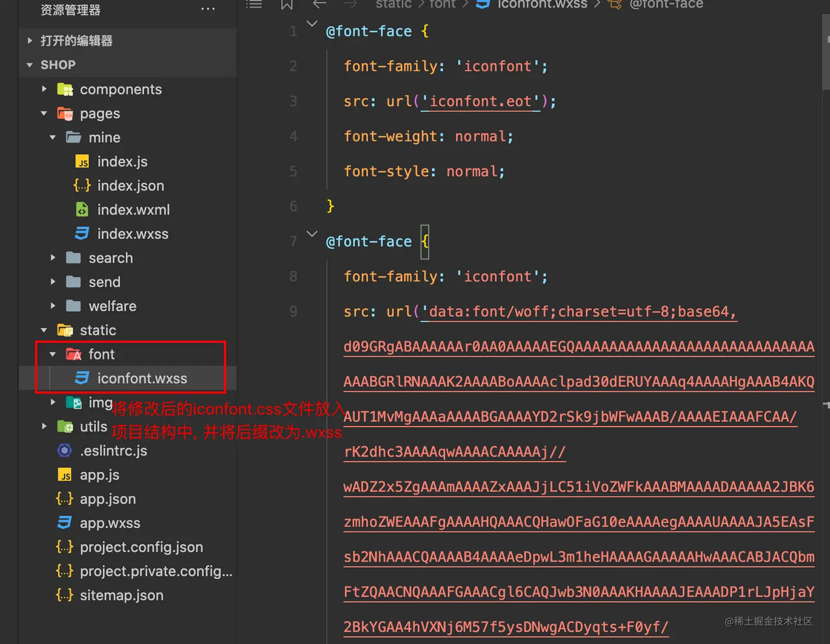
Task: Click the base64 line starting with AUT1MvMg
Action: point(570,417)
